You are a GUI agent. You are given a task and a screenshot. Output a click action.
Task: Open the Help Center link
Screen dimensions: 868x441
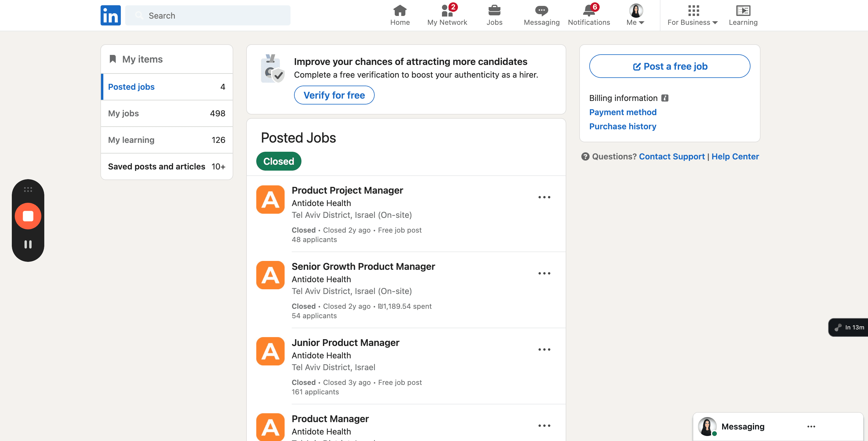pos(735,156)
